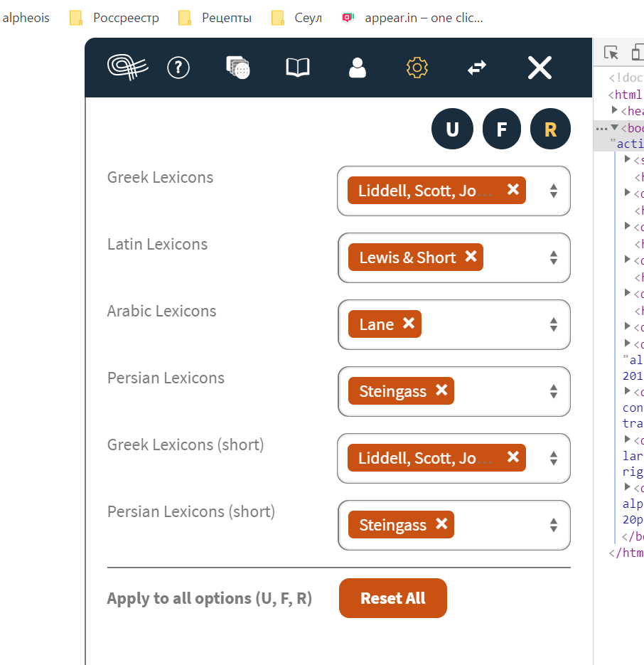Switch to the U options tab
This screenshot has width=644, height=665.
[x=452, y=129]
